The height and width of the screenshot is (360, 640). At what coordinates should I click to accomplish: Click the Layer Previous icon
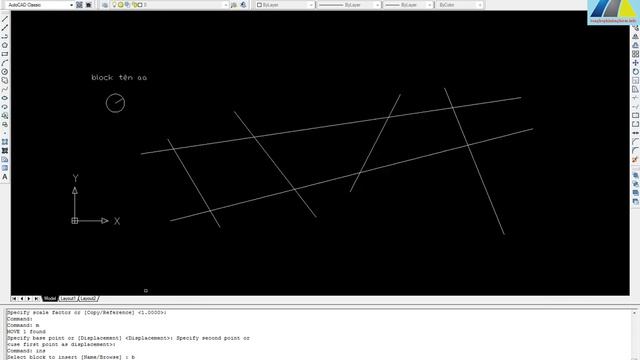coord(243,5)
